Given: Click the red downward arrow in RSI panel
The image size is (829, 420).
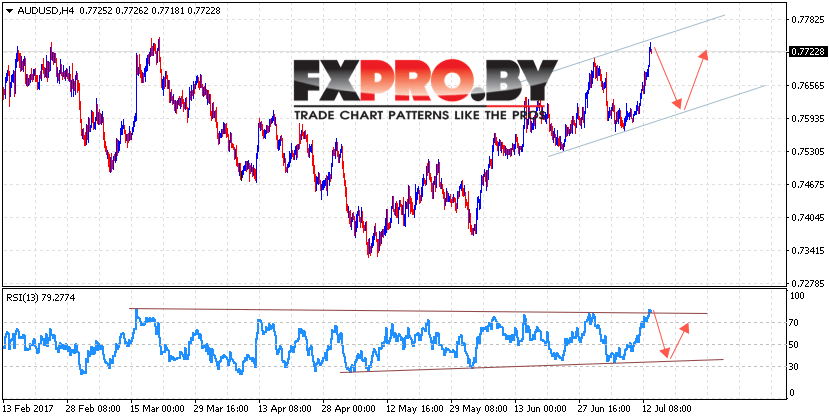Looking at the screenshot, I should pyautogui.click(x=661, y=334).
